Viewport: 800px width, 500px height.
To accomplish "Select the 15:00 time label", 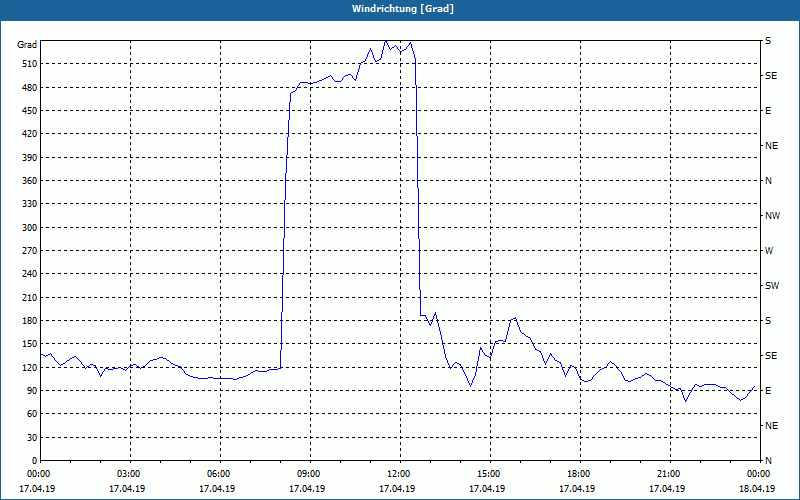I will click(x=488, y=474).
